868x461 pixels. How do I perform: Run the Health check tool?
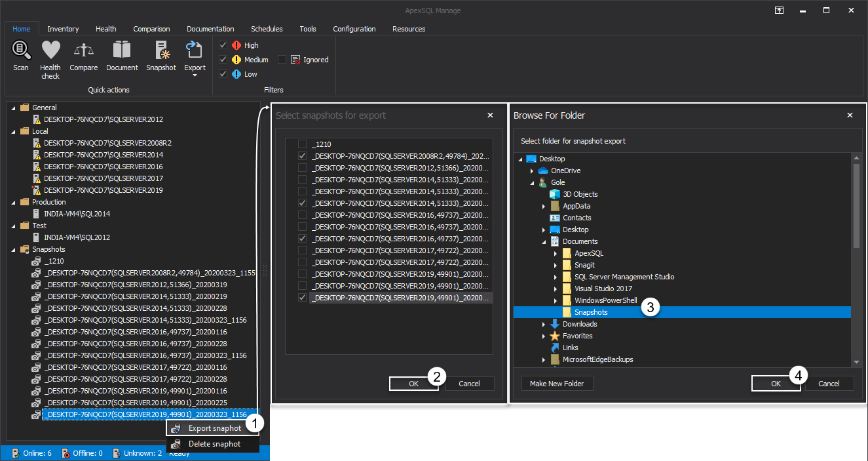pyautogui.click(x=50, y=50)
